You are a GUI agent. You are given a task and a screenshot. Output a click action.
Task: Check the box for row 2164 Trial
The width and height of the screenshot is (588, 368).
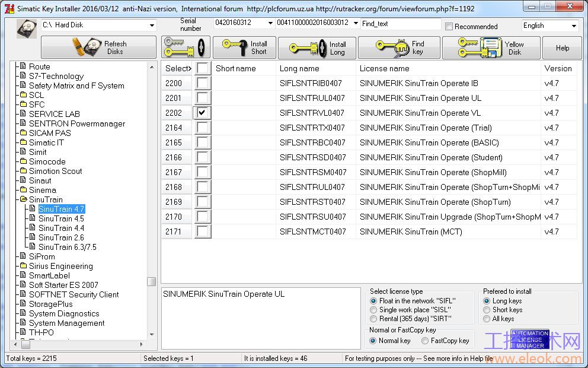(203, 128)
